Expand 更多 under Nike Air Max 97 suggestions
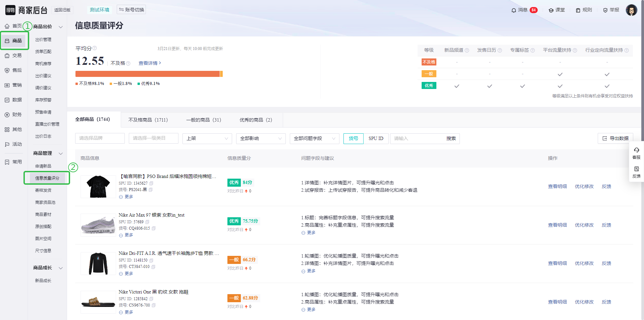The image size is (644, 320). [x=308, y=233]
